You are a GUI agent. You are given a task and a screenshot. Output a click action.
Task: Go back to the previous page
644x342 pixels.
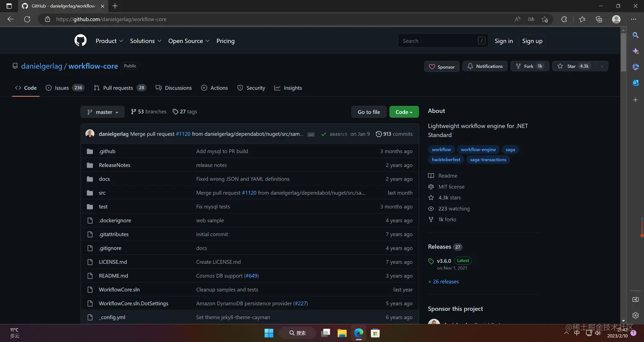pyautogui.click(x=11, y=19)
